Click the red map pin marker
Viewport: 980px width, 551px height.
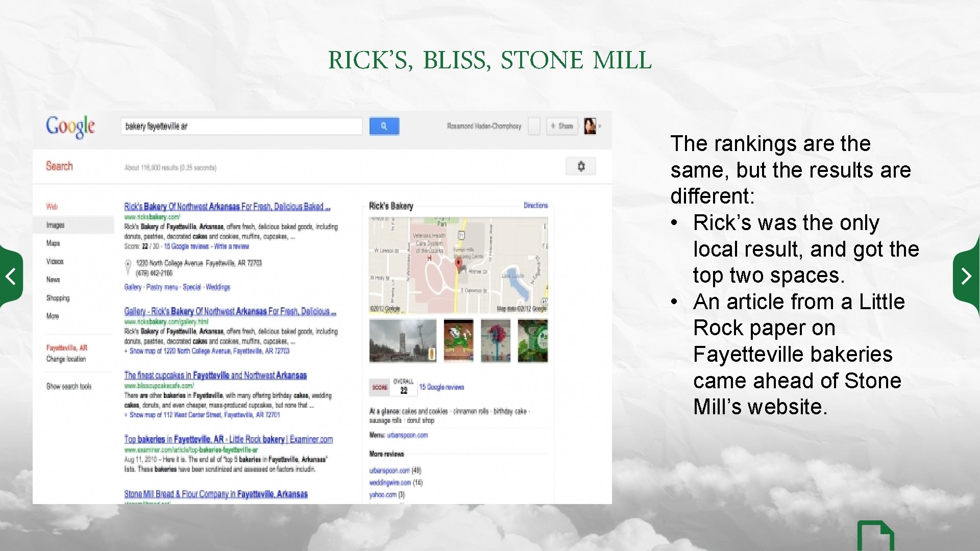click(458, 263)
